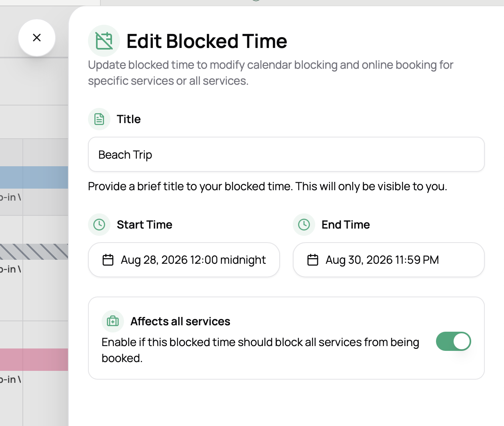Open the End Time date picker
The height and width of the screenshot is (426, 504).
point(389,260)
